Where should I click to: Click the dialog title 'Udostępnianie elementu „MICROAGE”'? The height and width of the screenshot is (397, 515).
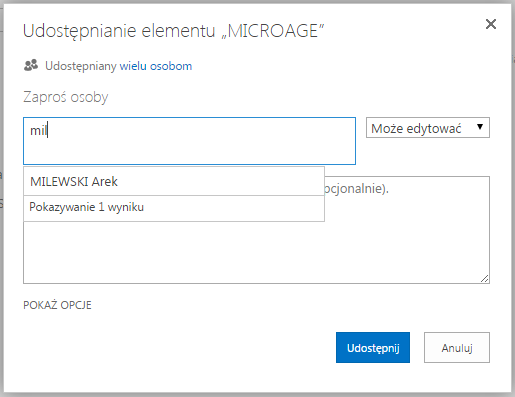174,31
